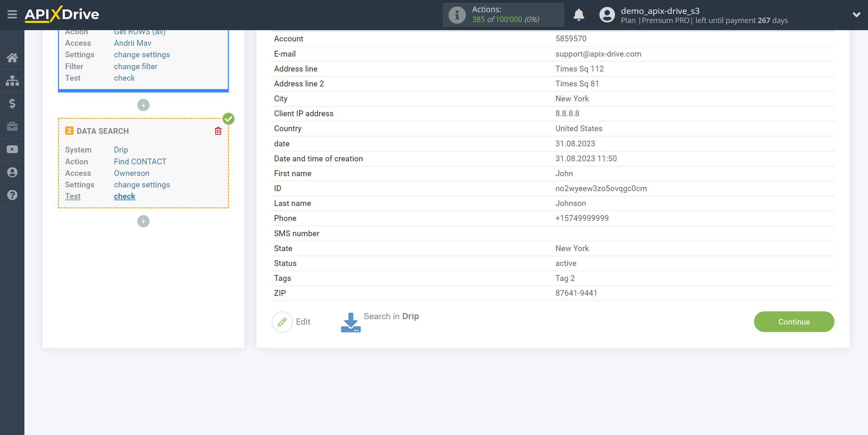The width and height of the screenshot is (868, 435).
Task: Click the Search in Drip download icon
Action: pyautogui.click(x=351, y=323)
